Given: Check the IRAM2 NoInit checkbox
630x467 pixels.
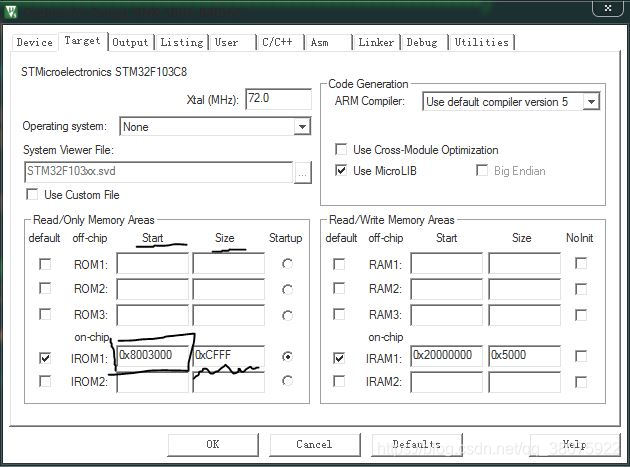Looking at the screenshot, I should 581,382.
